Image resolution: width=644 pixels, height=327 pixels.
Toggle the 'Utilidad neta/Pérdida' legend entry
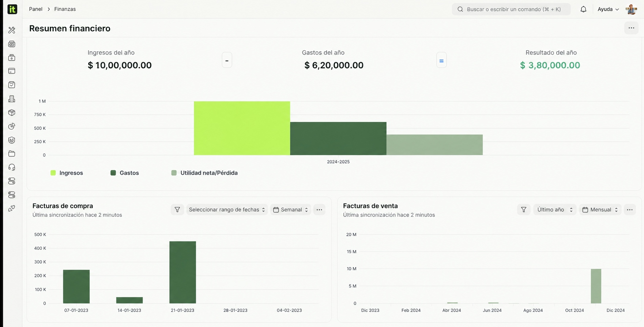(204, 173)
